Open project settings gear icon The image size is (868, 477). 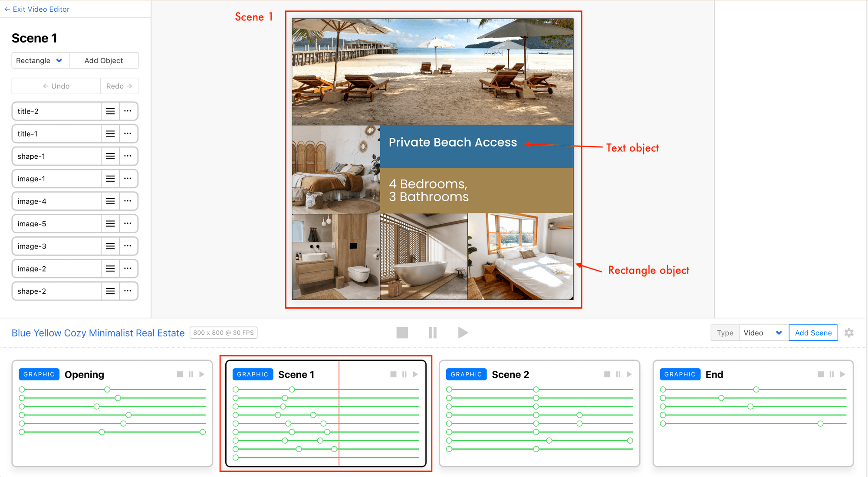click(849, 333)
